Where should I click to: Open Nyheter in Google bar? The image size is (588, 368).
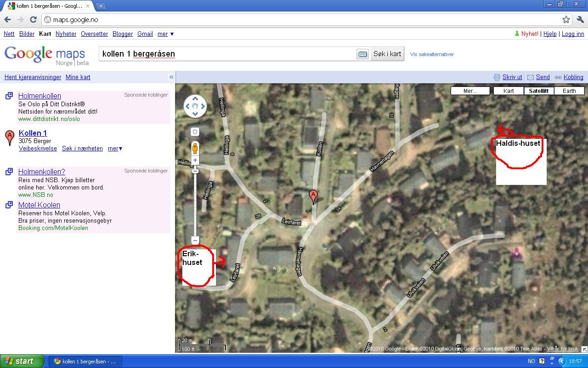pos(66,34)
